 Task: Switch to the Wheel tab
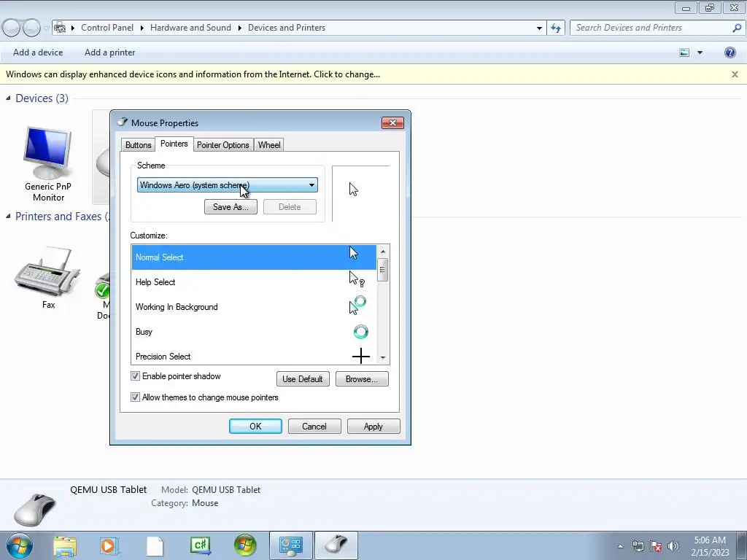click(269, 145)
